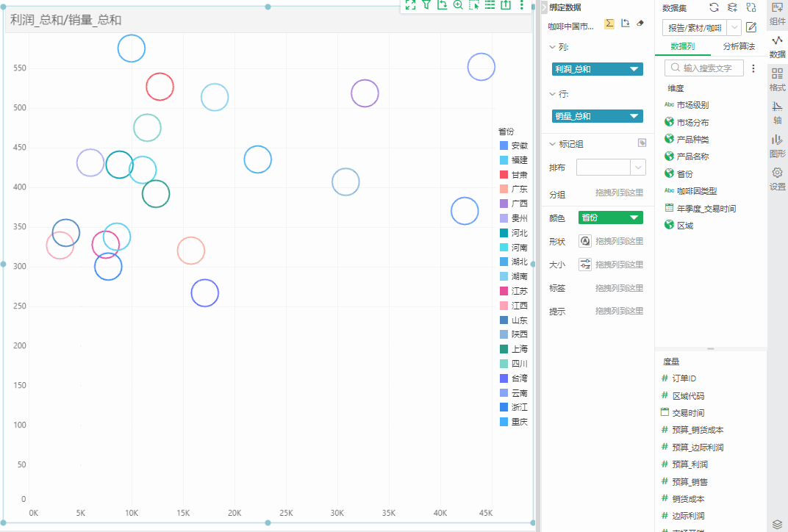Toggle the sigma aggregation button
This screenshot has height=532, width=788.
(x=609, y=24)
